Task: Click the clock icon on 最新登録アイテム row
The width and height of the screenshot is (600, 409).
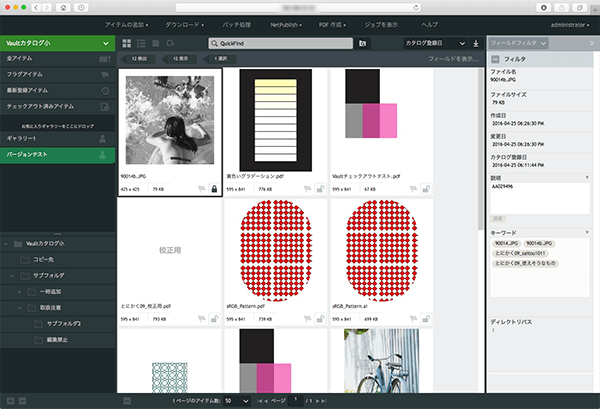Action: pyautogui.click(x=105, y=91)
